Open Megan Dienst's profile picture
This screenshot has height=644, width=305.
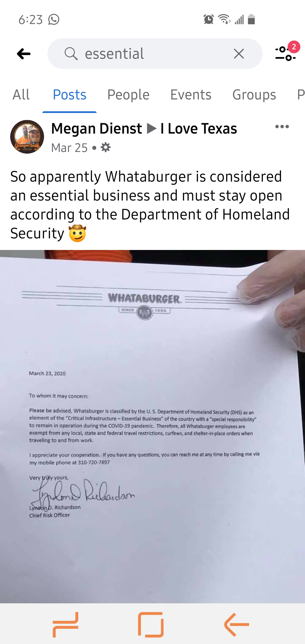[27, 137]
